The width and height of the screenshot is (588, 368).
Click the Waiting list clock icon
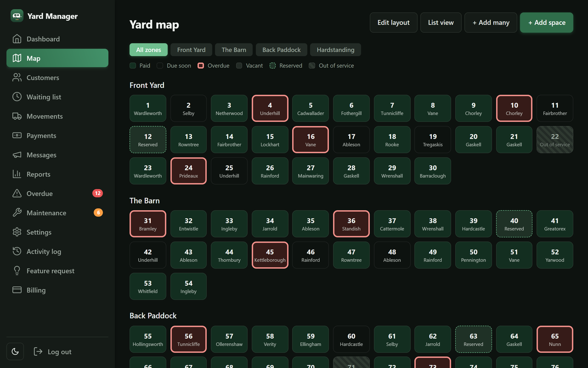(17, 97)
